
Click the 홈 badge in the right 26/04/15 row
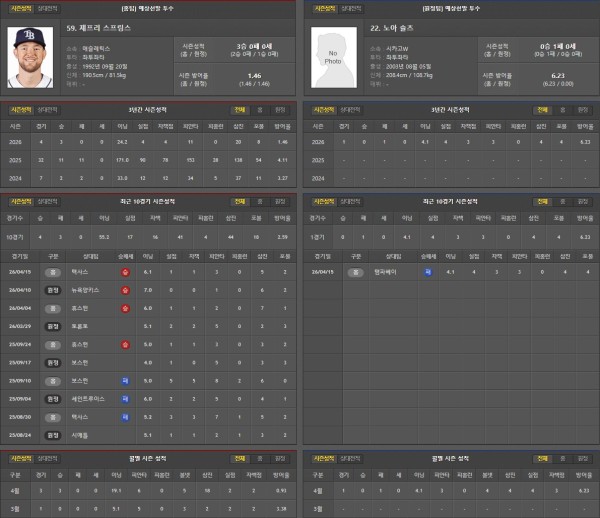pyautogui.click(x=353, y=271)
